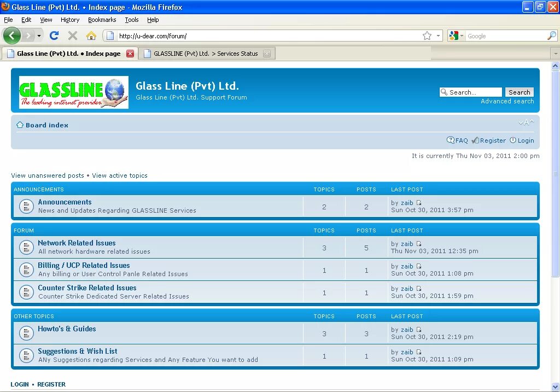Go to the Home page icon

pos(91,36)
